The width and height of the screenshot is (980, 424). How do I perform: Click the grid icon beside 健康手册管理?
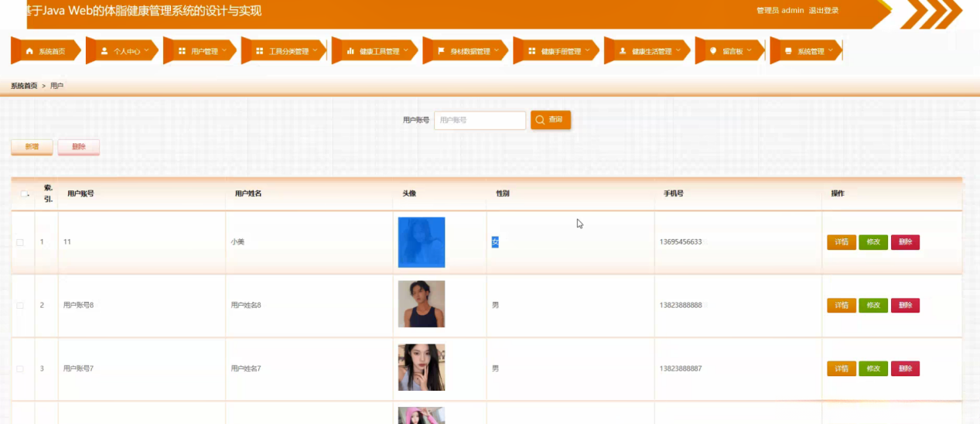[x=532, y=51]
